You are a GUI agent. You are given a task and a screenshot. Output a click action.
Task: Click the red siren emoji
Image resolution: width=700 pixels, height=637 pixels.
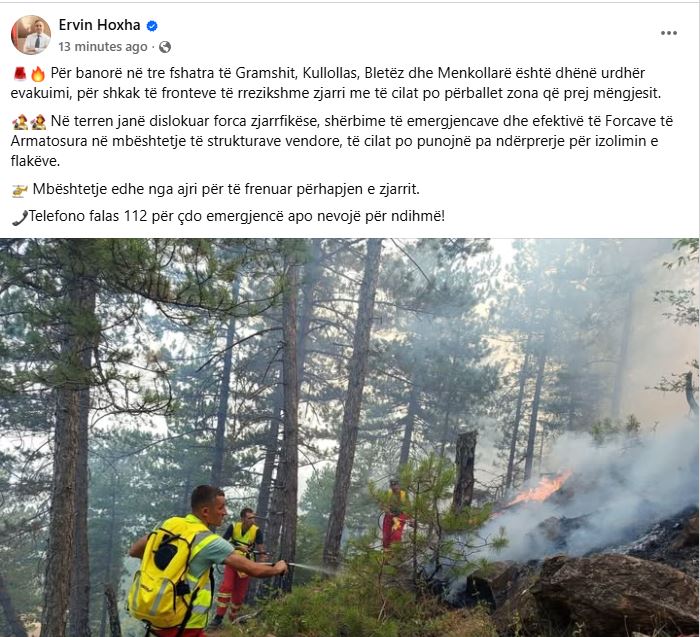pyautogui.click(x=20, y=73)
